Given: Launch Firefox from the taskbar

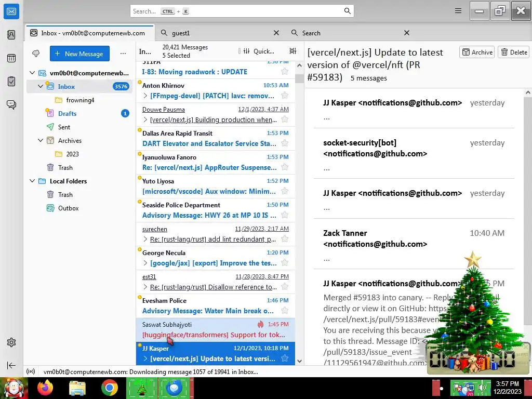Looking at the screenshot, I should tap(45, 388).
